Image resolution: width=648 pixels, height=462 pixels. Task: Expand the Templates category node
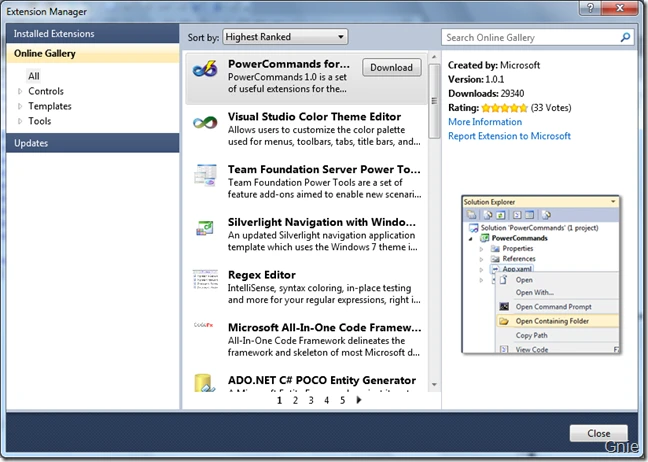pyautogui.click(x=20, y=106)
